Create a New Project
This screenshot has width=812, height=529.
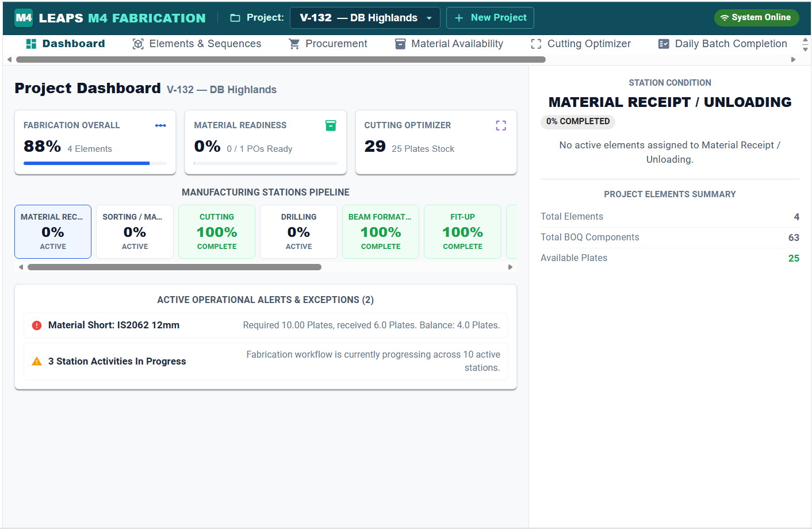click(x=490, y=18)
